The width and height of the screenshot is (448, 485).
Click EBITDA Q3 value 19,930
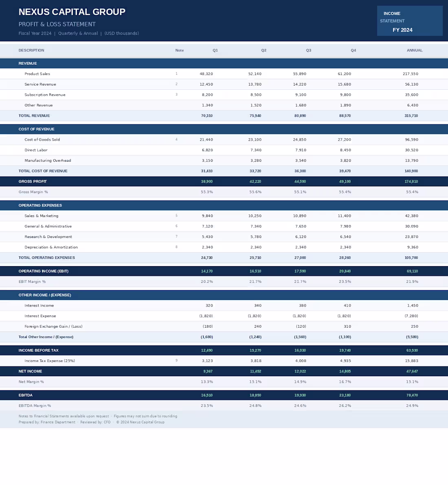(300, 395)
